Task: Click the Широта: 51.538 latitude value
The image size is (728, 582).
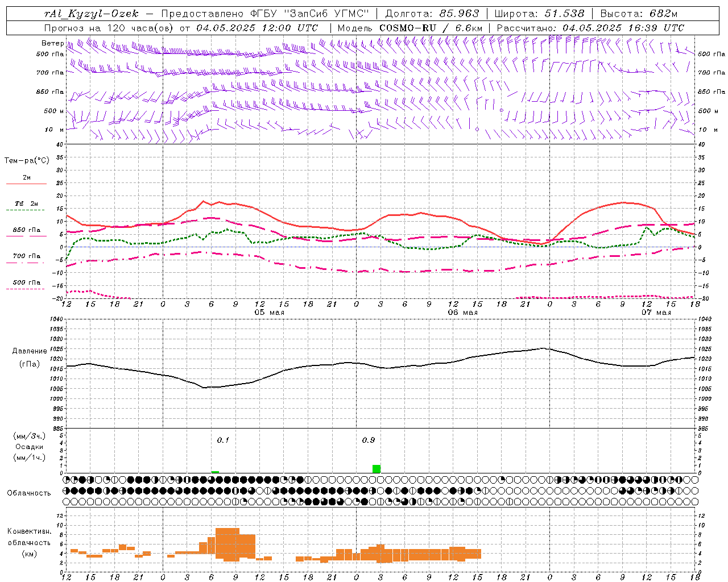Action: 540,14
